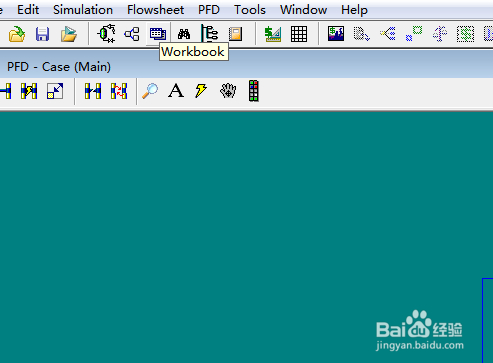The width and height of the screenshot is (493, 363).
Task: Open the Simulation menu
Action: (x=83, y=10)
